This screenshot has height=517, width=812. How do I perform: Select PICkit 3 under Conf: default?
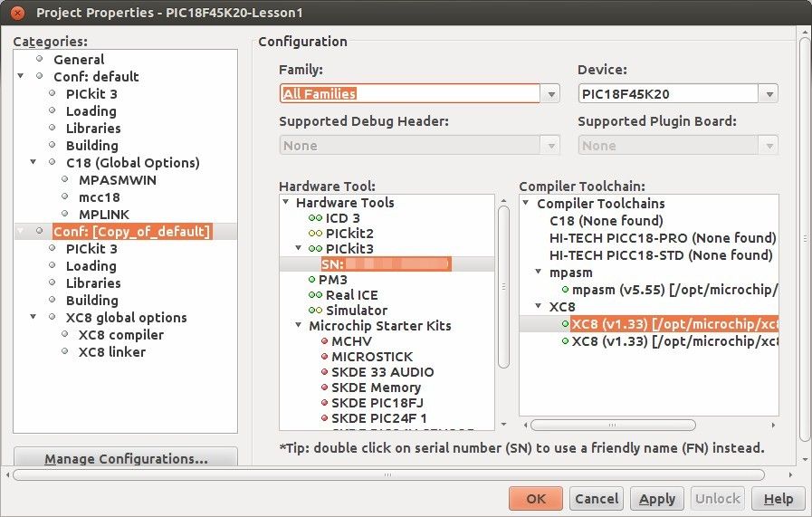tap(91, 94)
